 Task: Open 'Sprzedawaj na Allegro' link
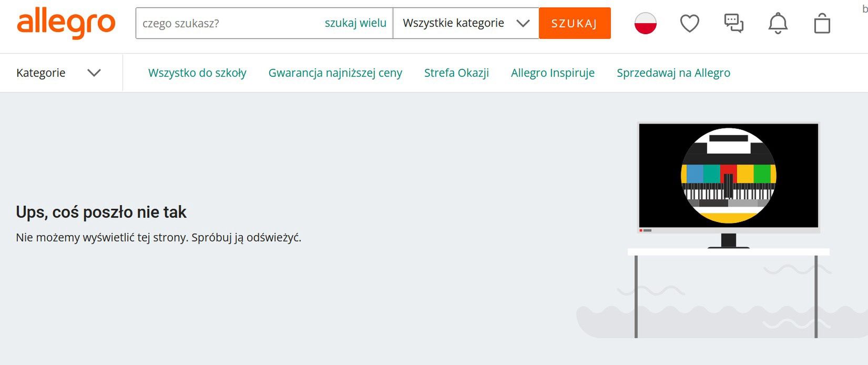[x=673, y=73]
